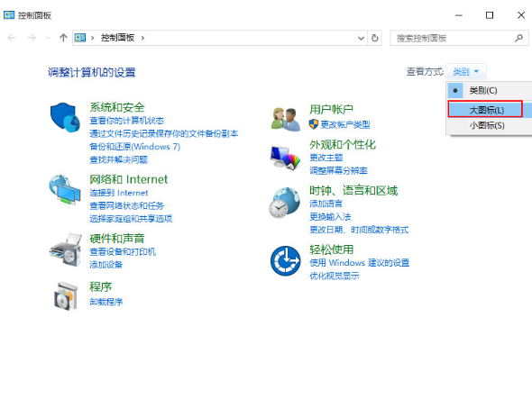
Task: Click the refresh button beside address bar
Action: click(374, 38)
